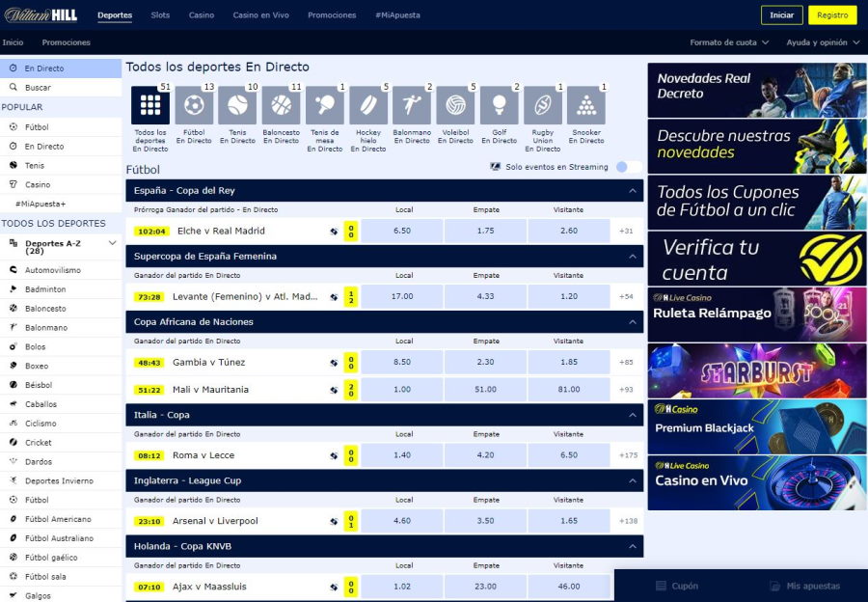This screenshot has width=868, height=602.
Task: Open the Formato de cuota dropdown
Action: pos(729,42)
